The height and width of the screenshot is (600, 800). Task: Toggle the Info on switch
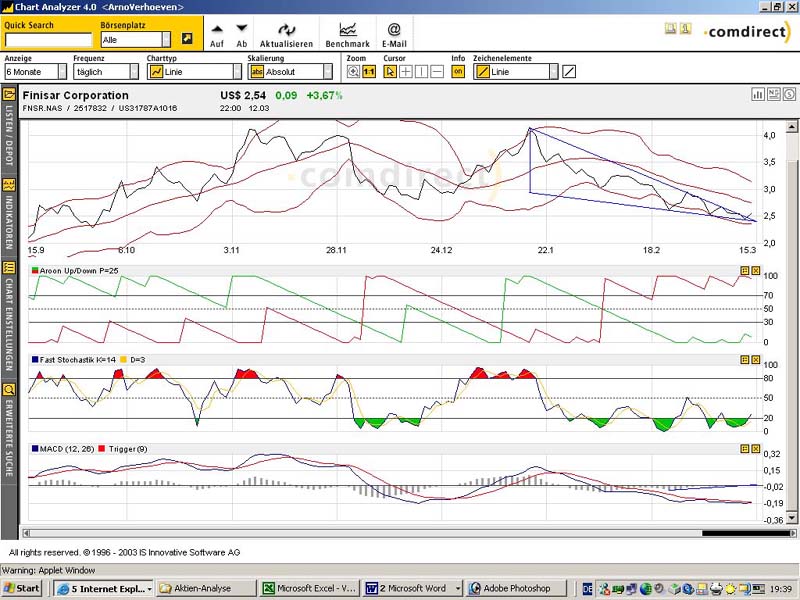[458, 72]
